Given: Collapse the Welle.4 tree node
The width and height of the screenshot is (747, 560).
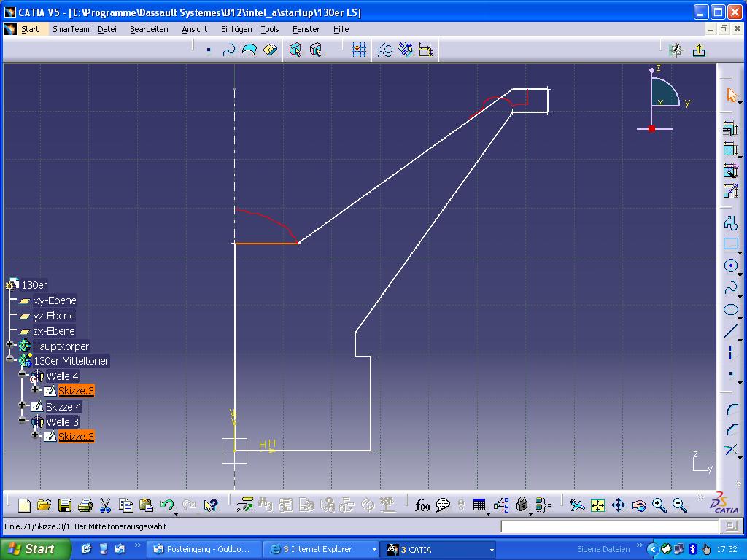Looking at the screenshot, I should tap(22, 374).
